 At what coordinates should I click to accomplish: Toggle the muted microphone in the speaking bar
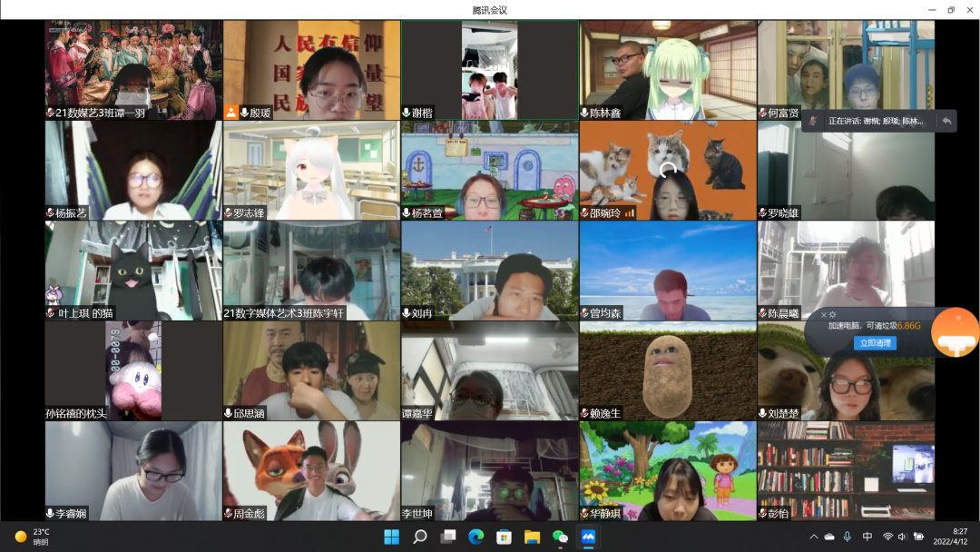click(813, 121)
